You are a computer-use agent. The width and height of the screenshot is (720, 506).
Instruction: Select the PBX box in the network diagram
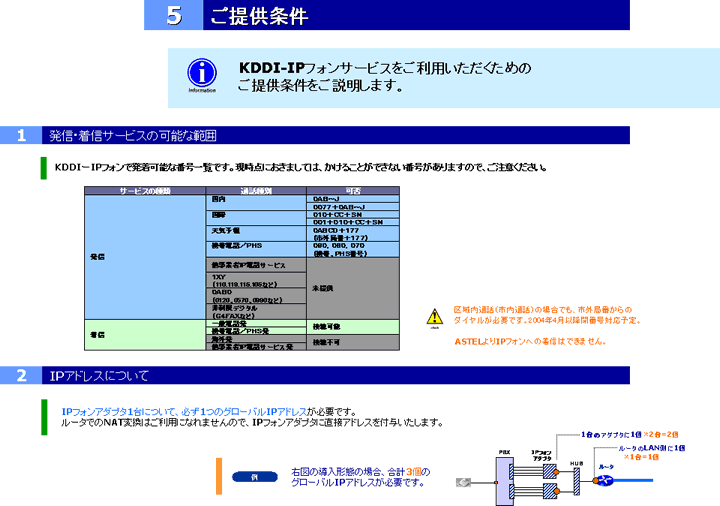504,481
